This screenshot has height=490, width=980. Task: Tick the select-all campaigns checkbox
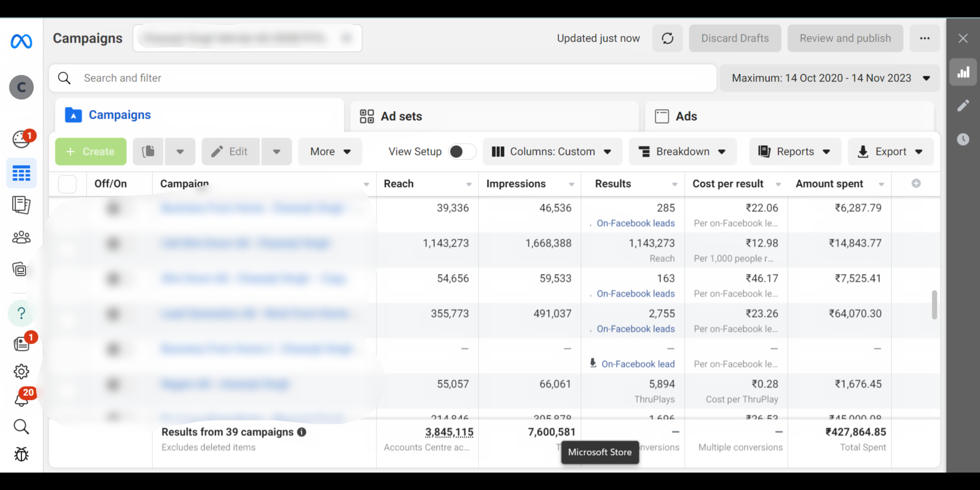67,184
